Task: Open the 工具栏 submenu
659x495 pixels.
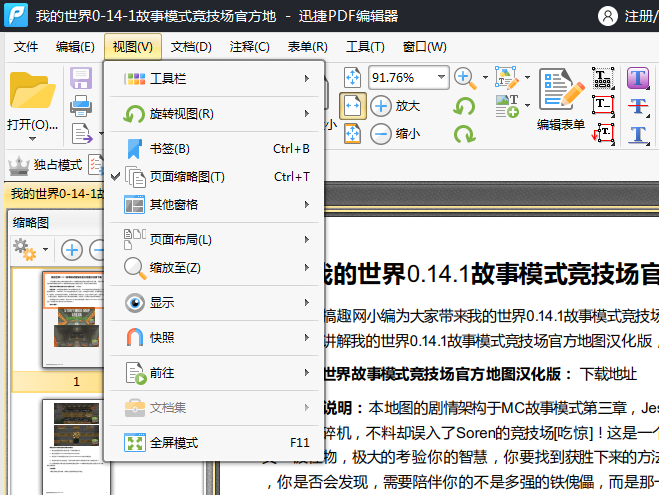Action: click(214, 79)
